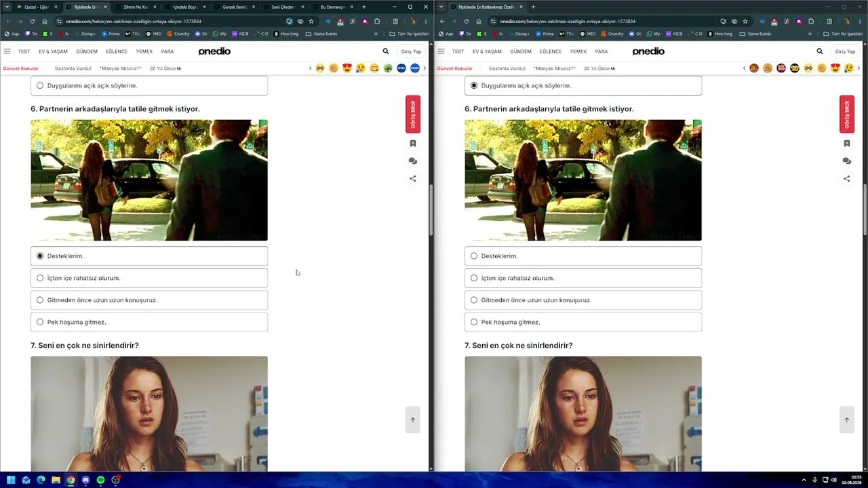Expand hidden bookmarks chevron in the left browser
The image size is (868, 488).
click(376, 34)
